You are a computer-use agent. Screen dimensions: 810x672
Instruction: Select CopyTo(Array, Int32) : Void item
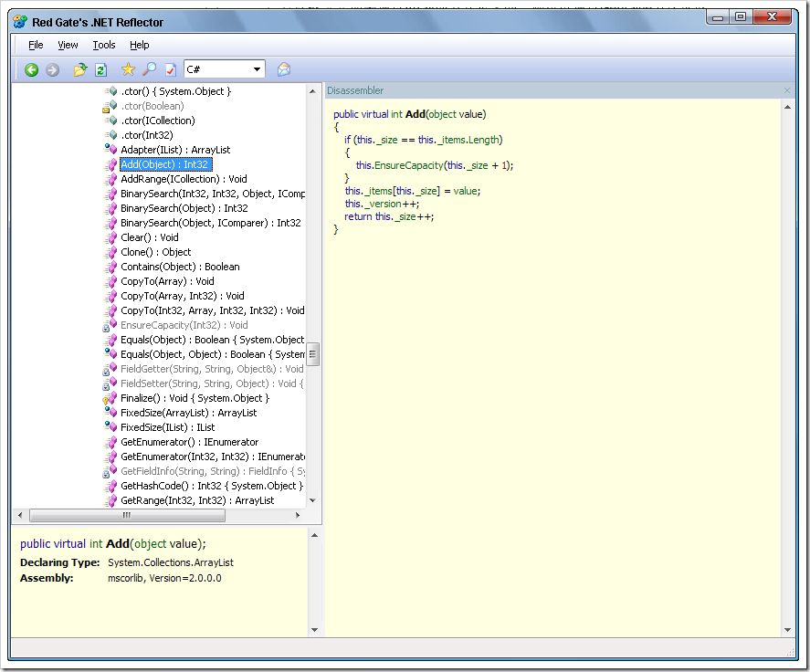pyautogui.click(x=182, y=296)
